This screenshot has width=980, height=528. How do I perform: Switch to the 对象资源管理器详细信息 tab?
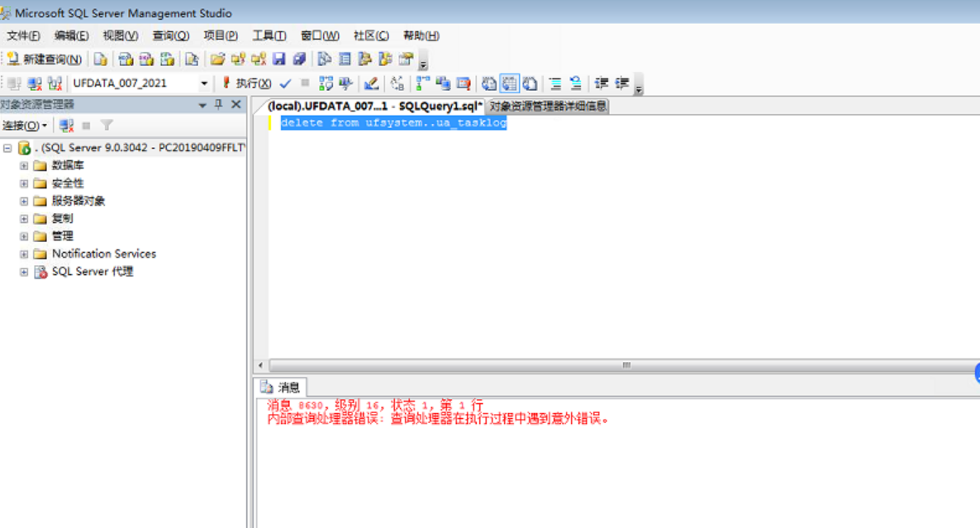[x=548, y=107]
